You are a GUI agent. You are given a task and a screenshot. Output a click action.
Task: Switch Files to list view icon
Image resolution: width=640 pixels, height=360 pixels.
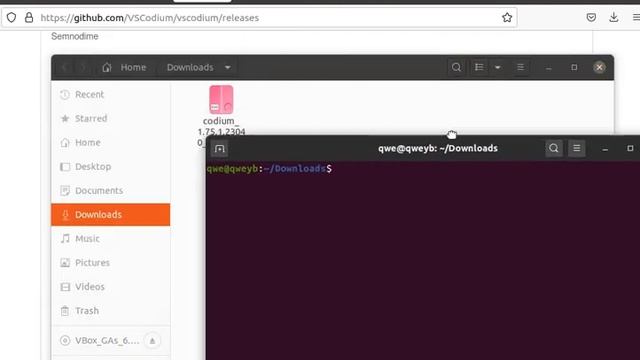tap(479, 67)
